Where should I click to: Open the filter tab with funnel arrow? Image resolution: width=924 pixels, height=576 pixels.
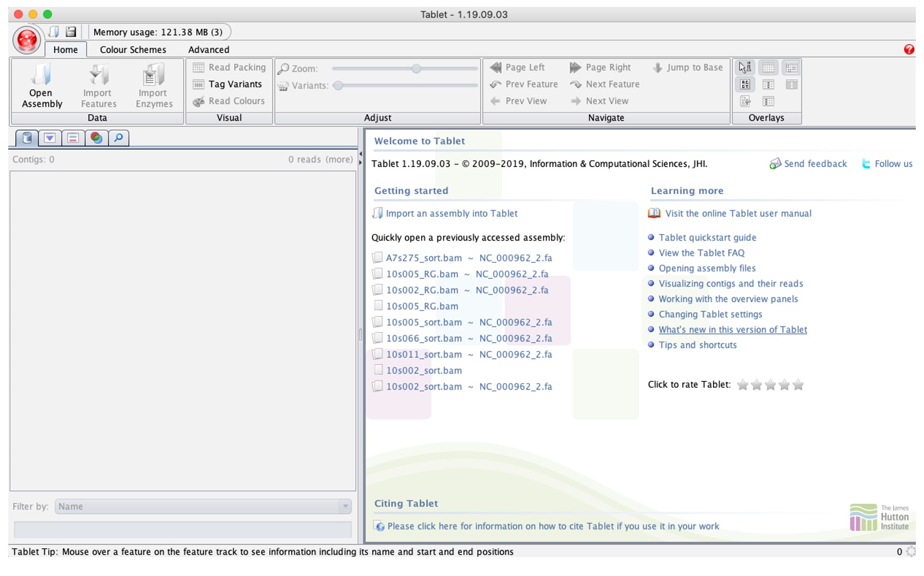[50, 138]
